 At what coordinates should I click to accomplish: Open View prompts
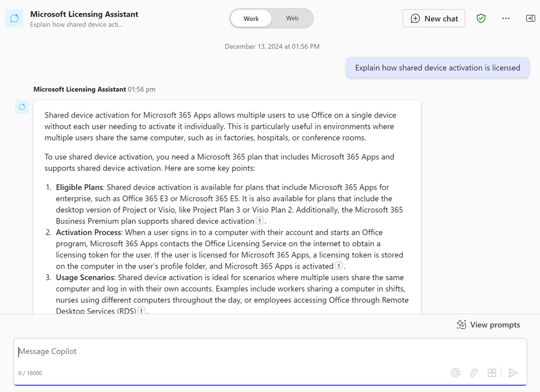(x=488, y=325)
